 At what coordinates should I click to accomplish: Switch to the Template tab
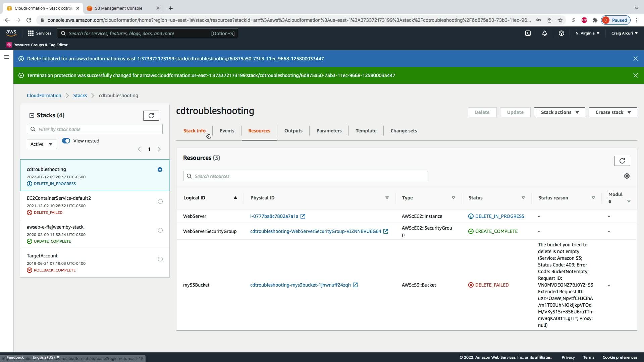click(x=366, y=131)
